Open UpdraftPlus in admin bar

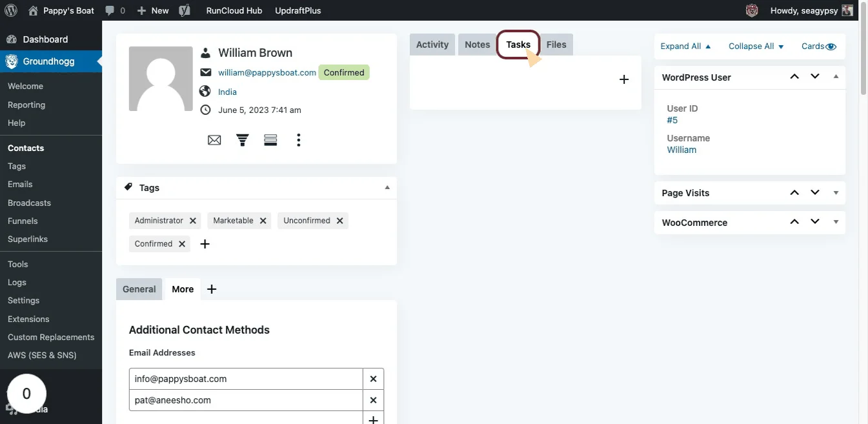click(298, 10)
